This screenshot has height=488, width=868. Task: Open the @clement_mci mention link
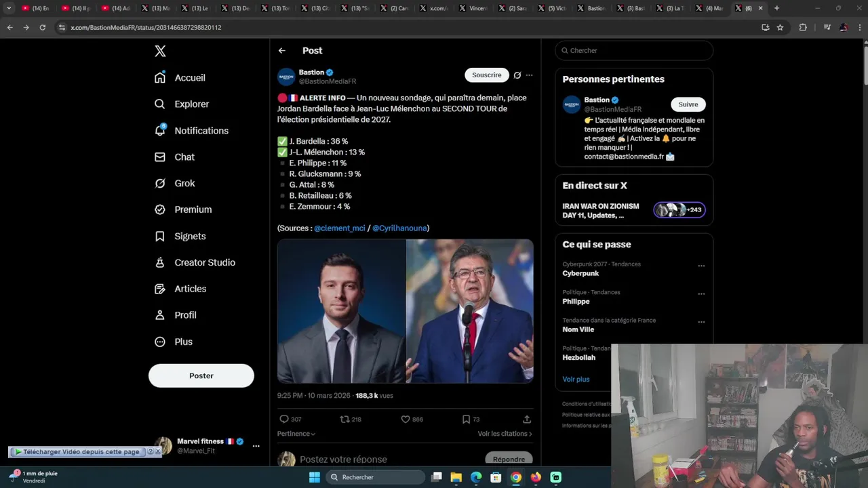340,228
